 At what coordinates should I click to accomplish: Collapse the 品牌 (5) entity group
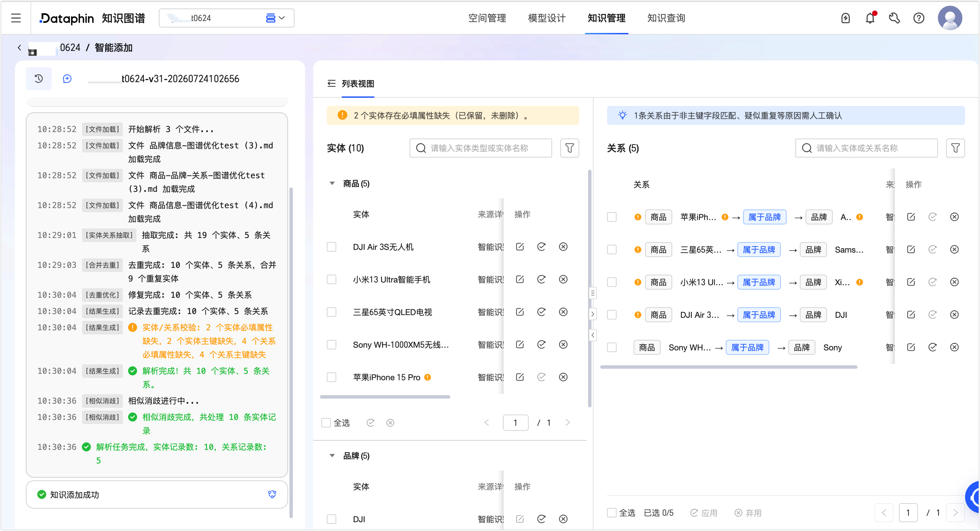click(x=332, y=456)
